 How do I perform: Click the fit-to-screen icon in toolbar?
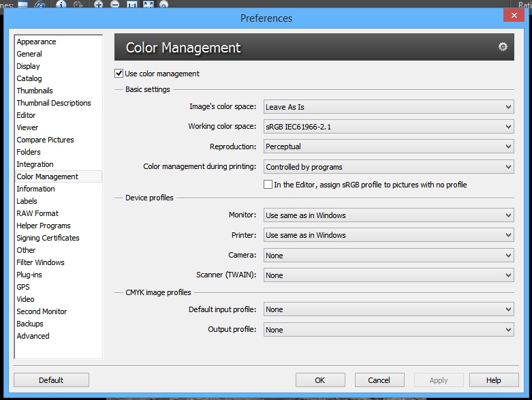(148, 4)
